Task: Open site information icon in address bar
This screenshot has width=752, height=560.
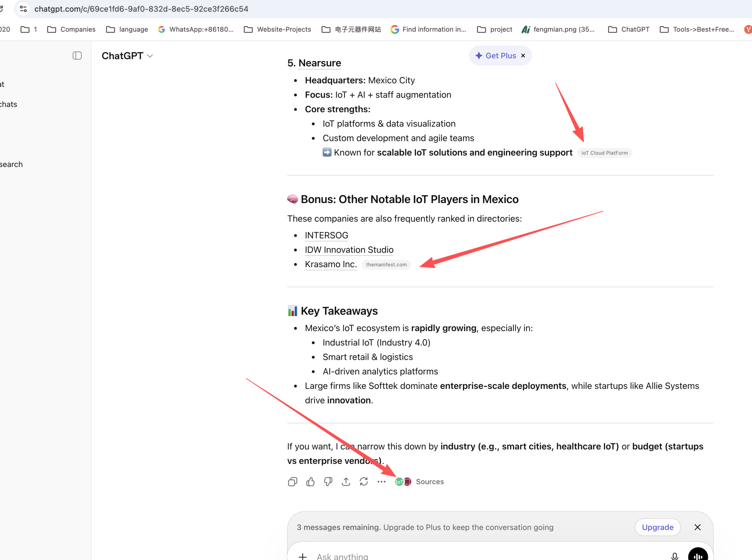Action: 23,9
